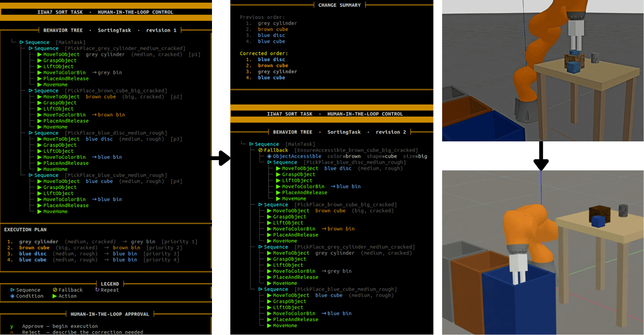Screen dimensions: 644x335
Task: Collapse PickPlace_brown_cube_big_cracked sequence in revision 2
Action: pyautogui.click(x=260, y=205)
